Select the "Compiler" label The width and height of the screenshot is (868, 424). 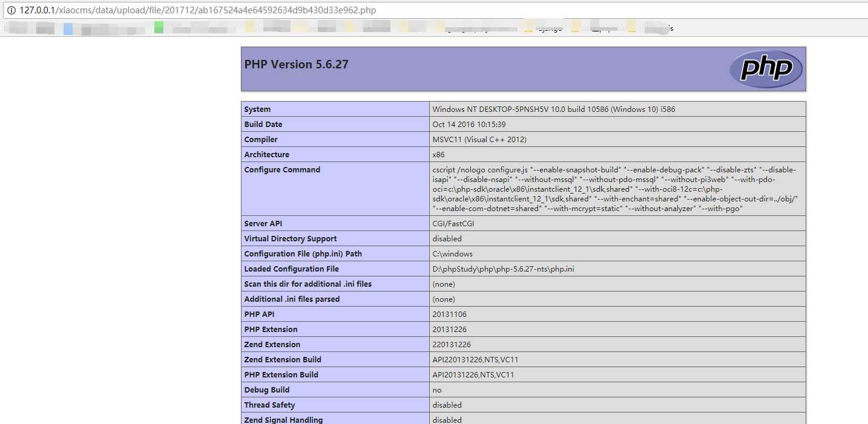[x=261, y=140]
